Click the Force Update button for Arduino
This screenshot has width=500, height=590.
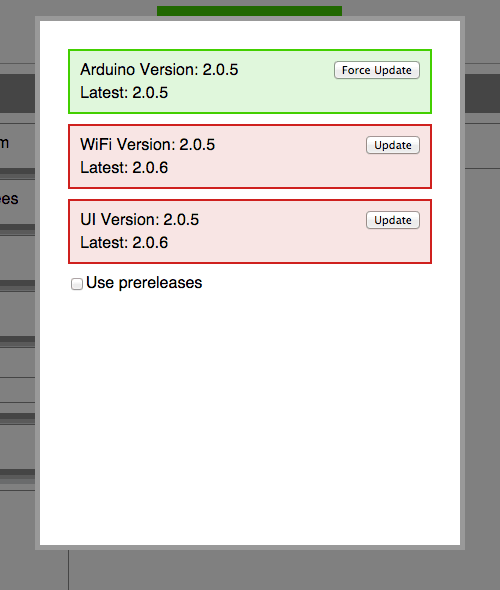point(377,70)
